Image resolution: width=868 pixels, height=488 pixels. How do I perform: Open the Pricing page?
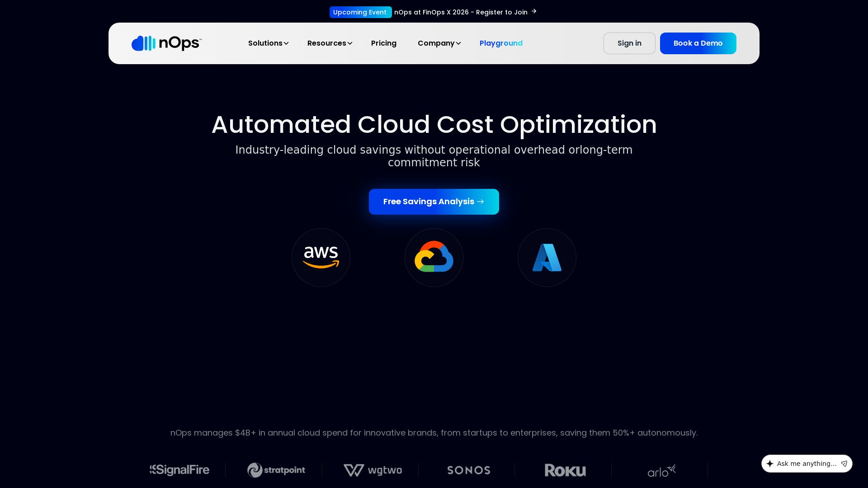[384, 43]
